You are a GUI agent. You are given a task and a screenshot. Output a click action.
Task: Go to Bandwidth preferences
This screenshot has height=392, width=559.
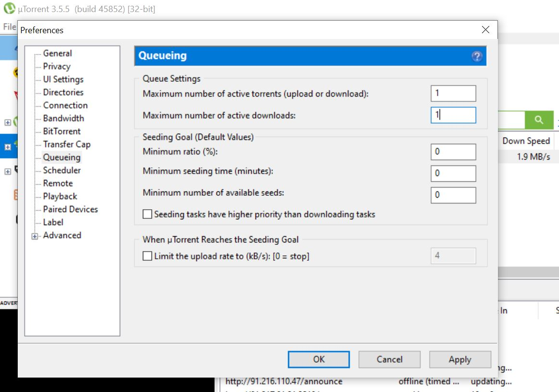tap(64, 118)
